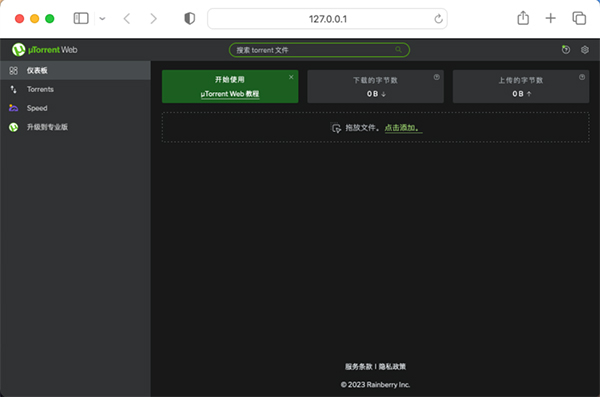Open the 服务条款 link

point(359,367)
